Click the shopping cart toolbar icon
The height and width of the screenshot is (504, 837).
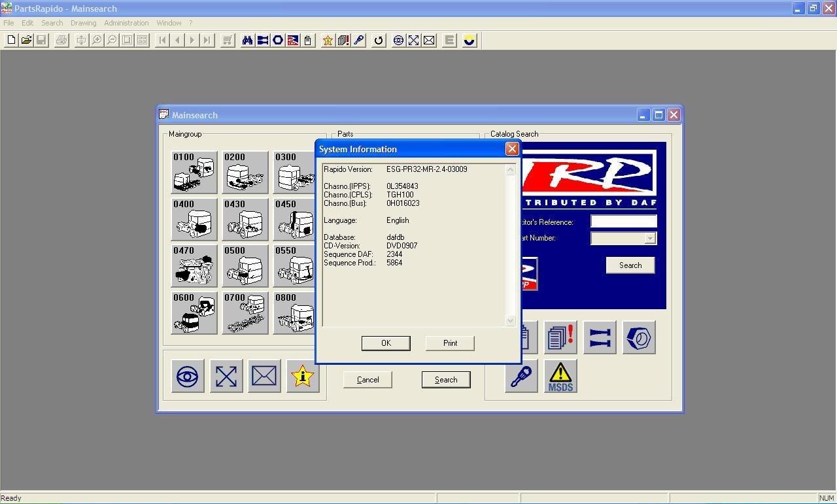(x=227, y=41)
